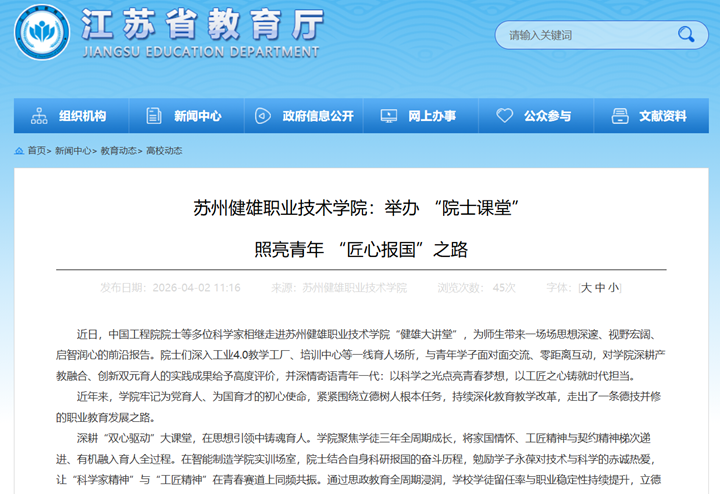Go to 首页 in the breadcrumb

point(37,150)
